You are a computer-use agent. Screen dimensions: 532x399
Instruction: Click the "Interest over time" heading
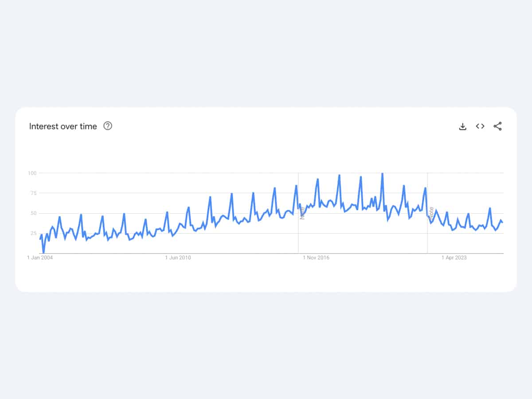tap(63, 126)
